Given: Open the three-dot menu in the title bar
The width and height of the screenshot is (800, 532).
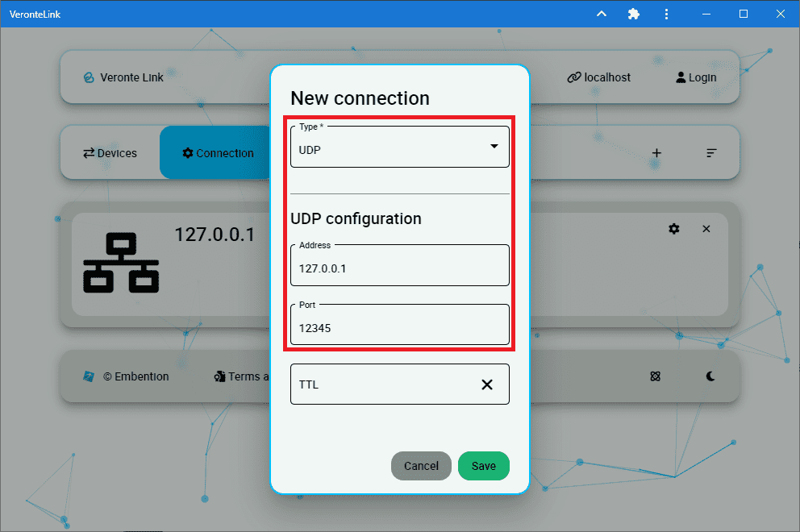Looking at the screenshot, I should tap(666, 14).
